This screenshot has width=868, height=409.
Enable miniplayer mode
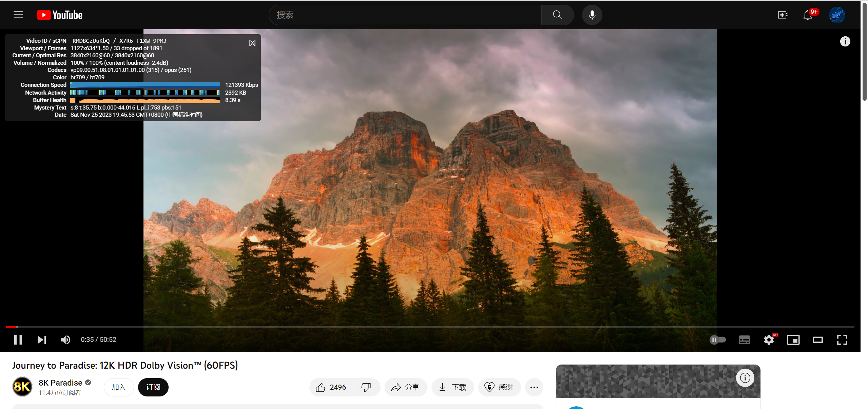pyautogui.click(x=793, y=340)
